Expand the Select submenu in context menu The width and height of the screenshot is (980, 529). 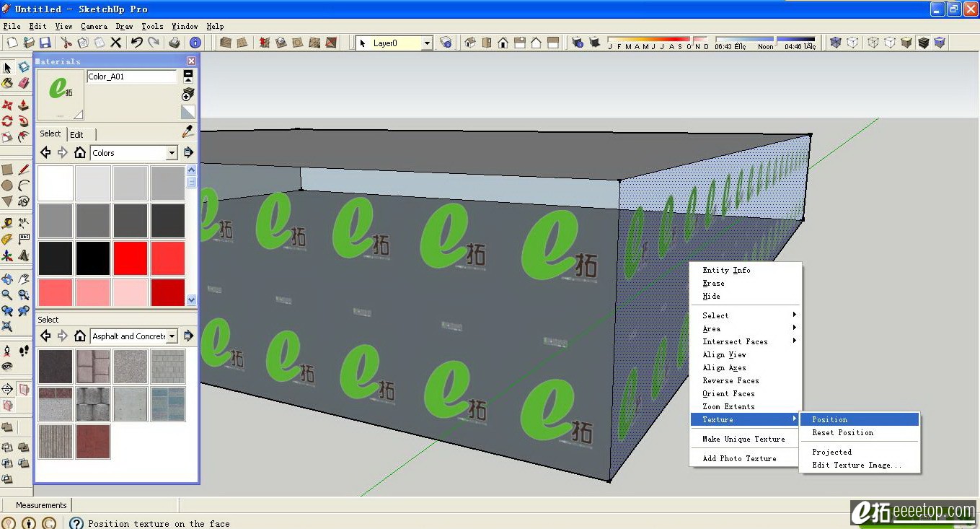click(x=746, y=315)
